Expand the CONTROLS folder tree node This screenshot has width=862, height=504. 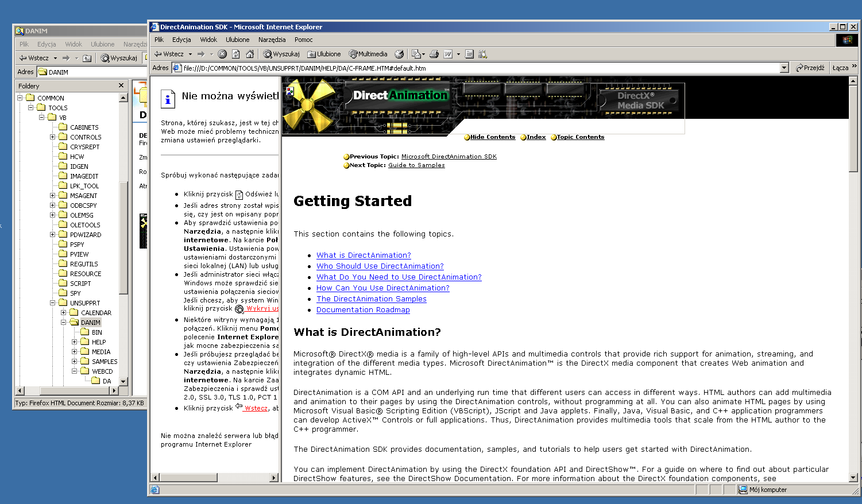coord(53,137)
